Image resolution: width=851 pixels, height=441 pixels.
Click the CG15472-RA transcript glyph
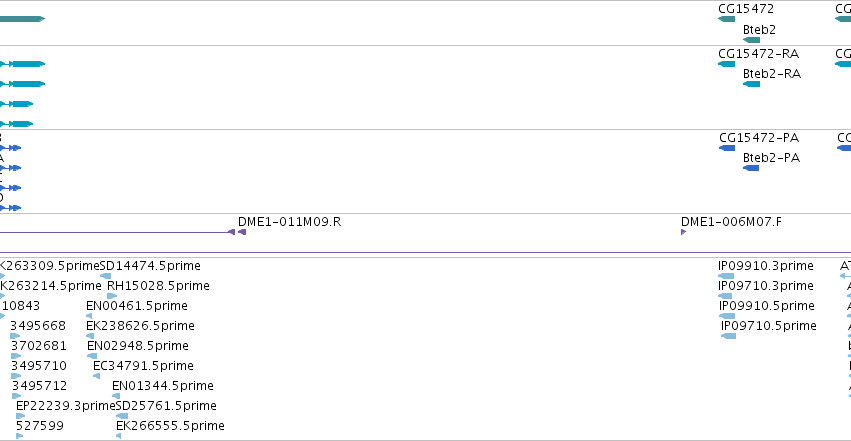coord(726,64)
